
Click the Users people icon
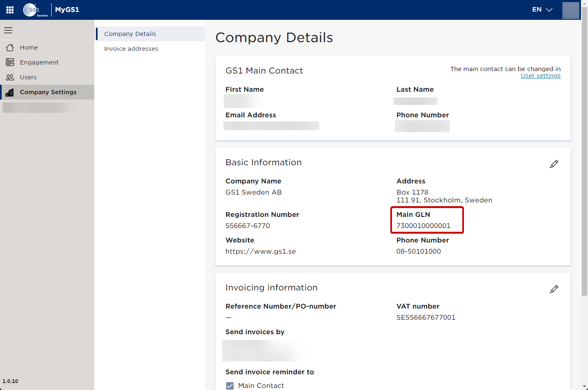10,77
